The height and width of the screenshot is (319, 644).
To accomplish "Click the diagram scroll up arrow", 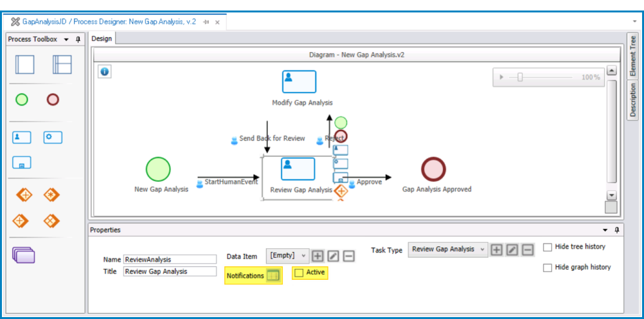I will point(612,71).
